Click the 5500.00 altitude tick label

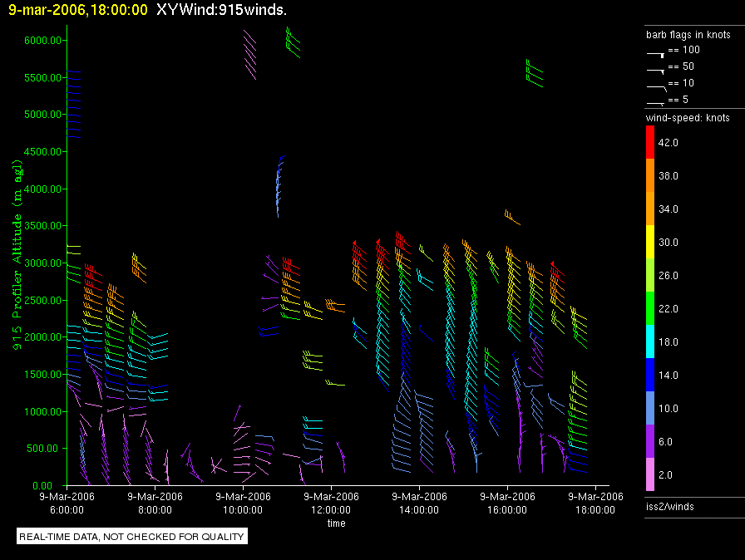click(x=42, y=77)
